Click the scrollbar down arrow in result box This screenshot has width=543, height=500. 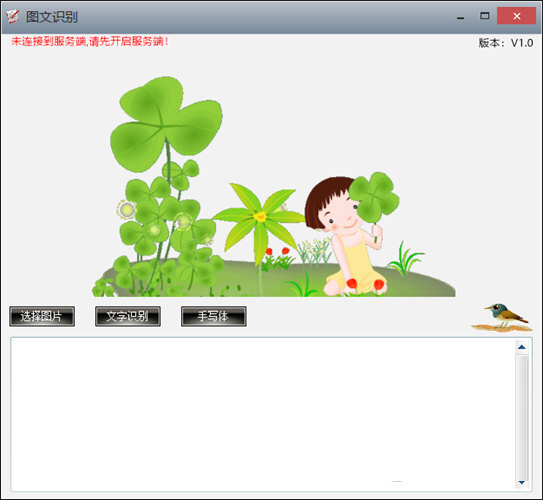pyautogui.click(x=522, y=482)
